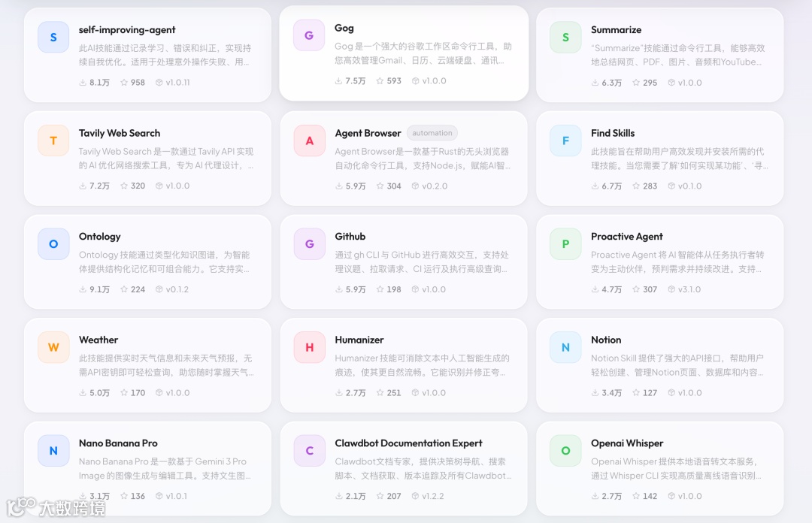Viewport: 812px width, 523px height.
Task: Open the Nano Banana Pro title
Action: click(x=118, y=443)
